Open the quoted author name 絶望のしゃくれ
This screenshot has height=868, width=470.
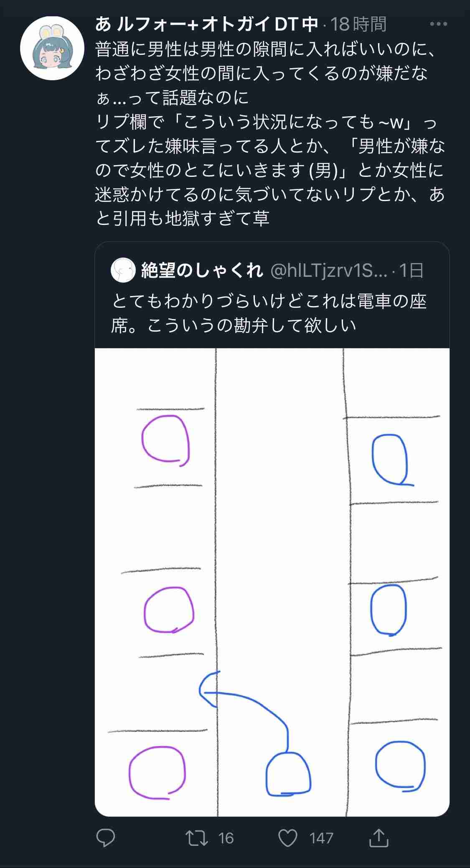(x=202, y=271)
